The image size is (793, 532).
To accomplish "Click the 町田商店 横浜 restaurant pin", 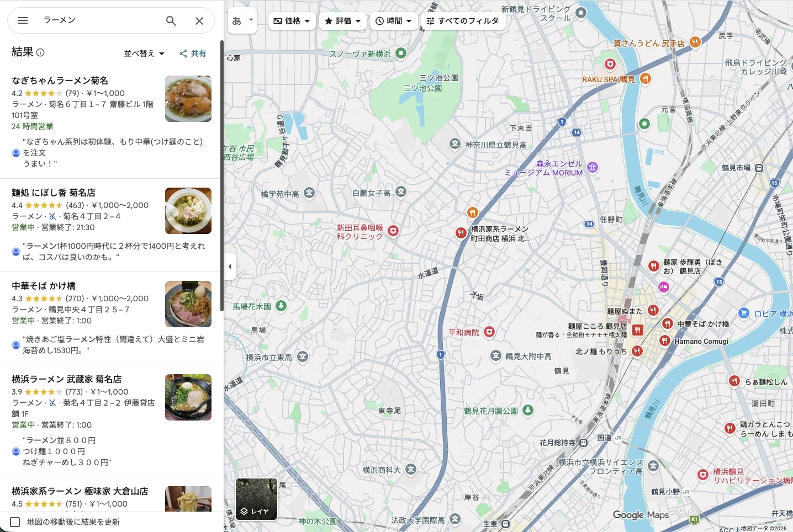I will [x=461, y=233].
